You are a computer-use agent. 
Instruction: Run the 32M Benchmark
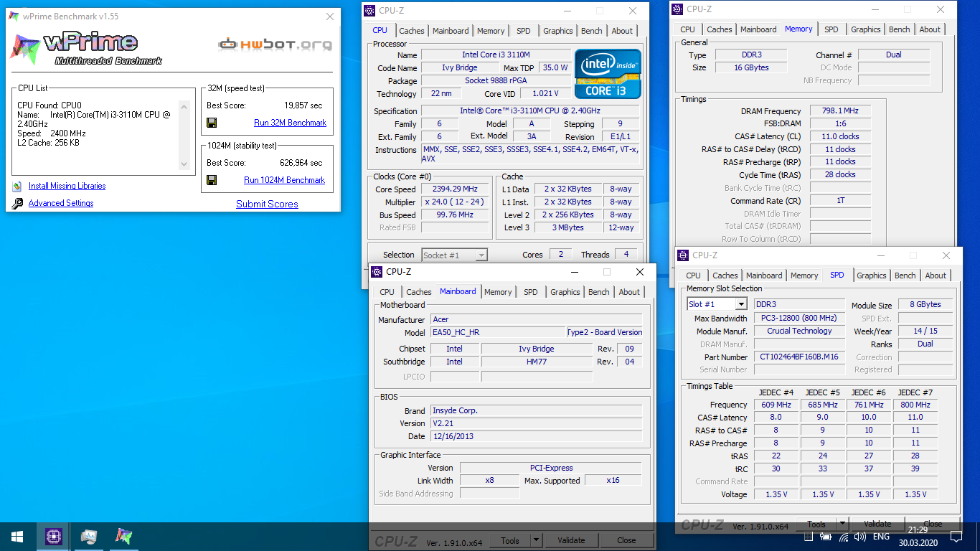point(290,123)
